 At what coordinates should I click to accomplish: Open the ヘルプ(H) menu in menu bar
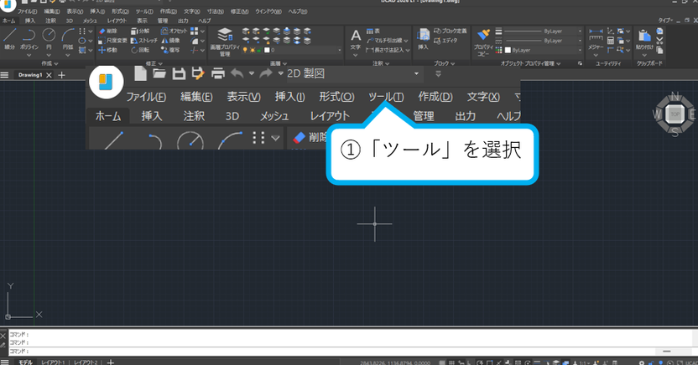point(298,12)
